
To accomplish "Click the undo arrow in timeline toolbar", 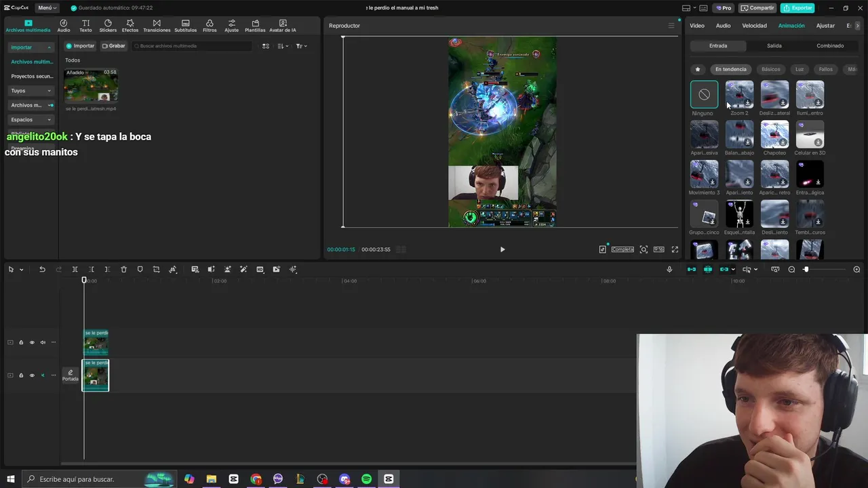I will pos(42,269).
